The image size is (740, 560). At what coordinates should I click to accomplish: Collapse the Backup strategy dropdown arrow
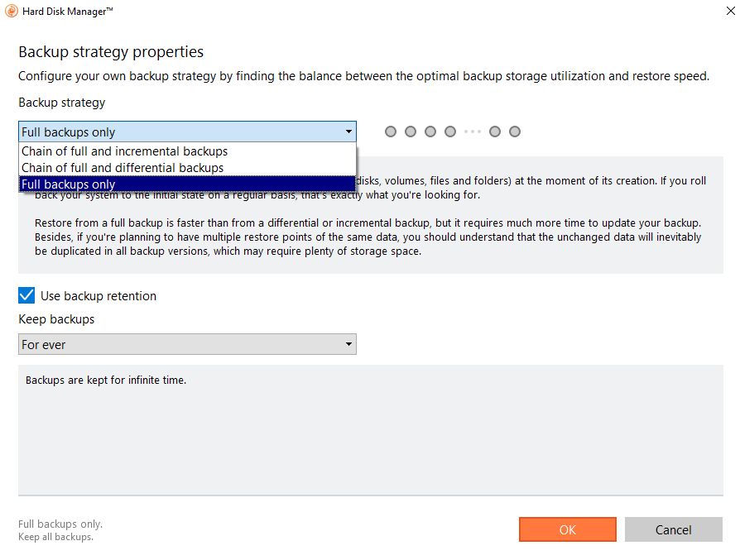click(x=348, y=132)
